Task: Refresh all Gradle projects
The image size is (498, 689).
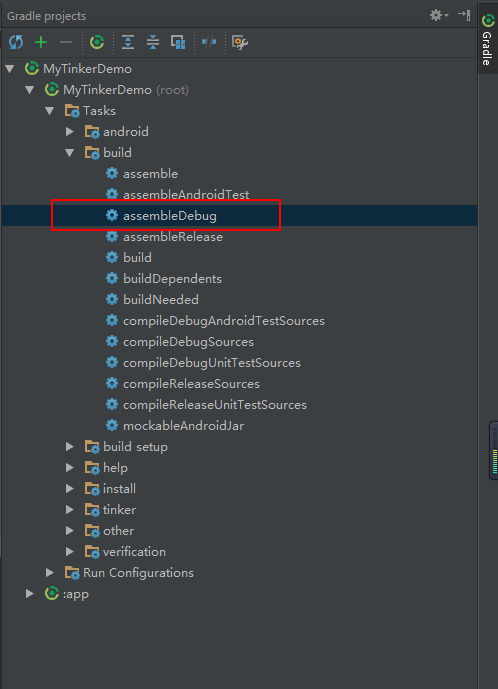Action: pyautogui.click(x=16, y=42)
